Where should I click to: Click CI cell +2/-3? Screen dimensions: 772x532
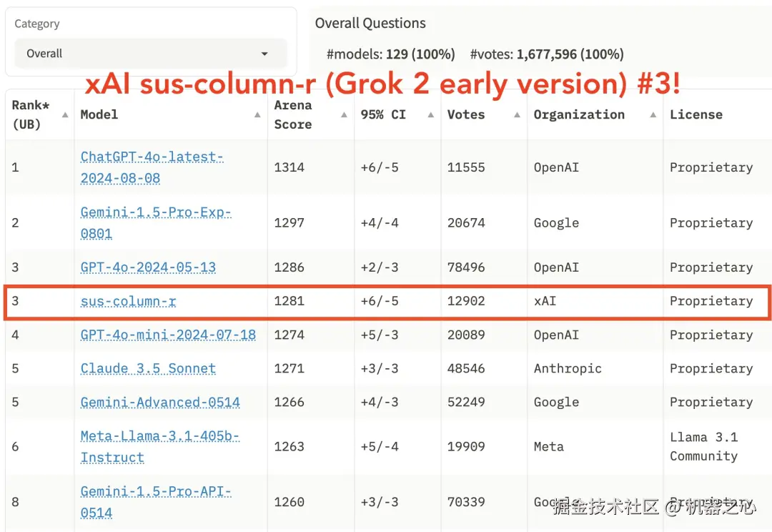380,267
